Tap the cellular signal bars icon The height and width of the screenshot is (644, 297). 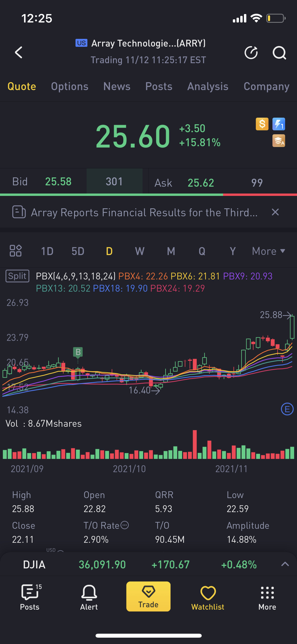[239, 18]
